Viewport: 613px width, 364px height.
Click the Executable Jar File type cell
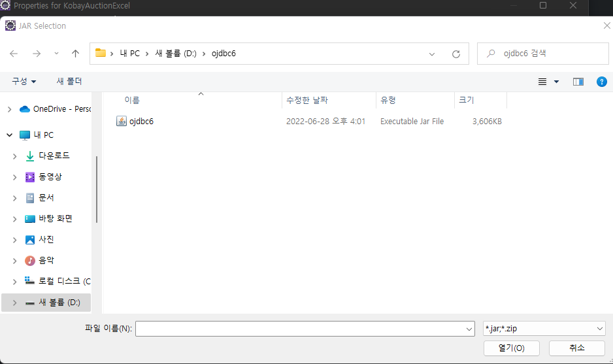412,121
